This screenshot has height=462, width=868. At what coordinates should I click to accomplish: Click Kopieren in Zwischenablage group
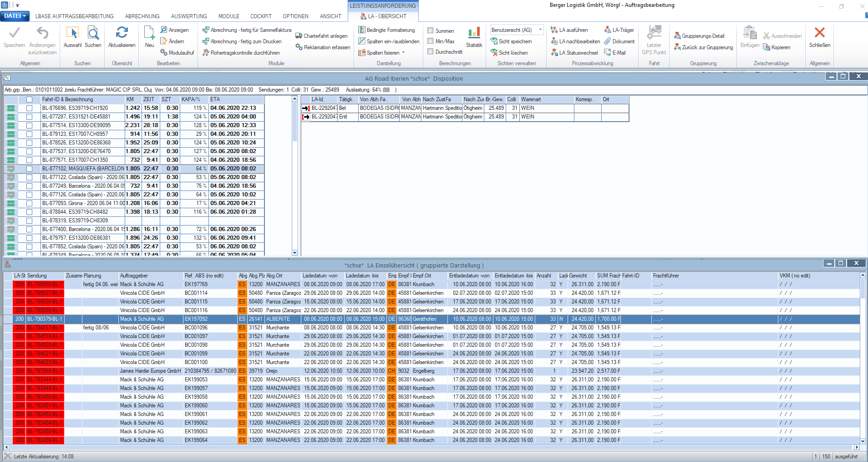777,47
